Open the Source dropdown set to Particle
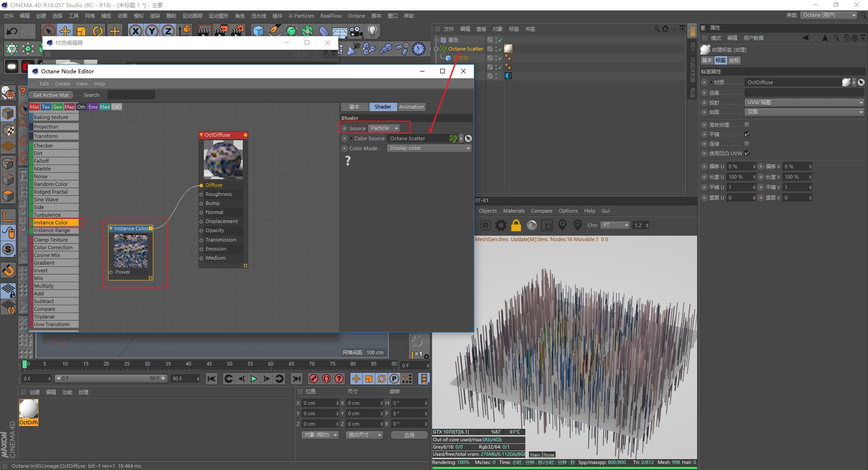868x470 pixels. tap(384, 128)
